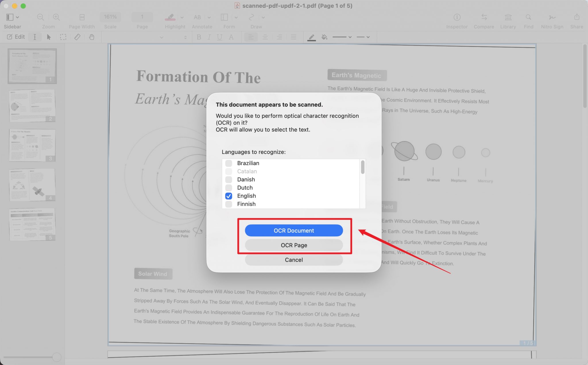Check the Brazilian language checkbox
The width and height of the screenshot is (588, 365).
coord(229,163)
